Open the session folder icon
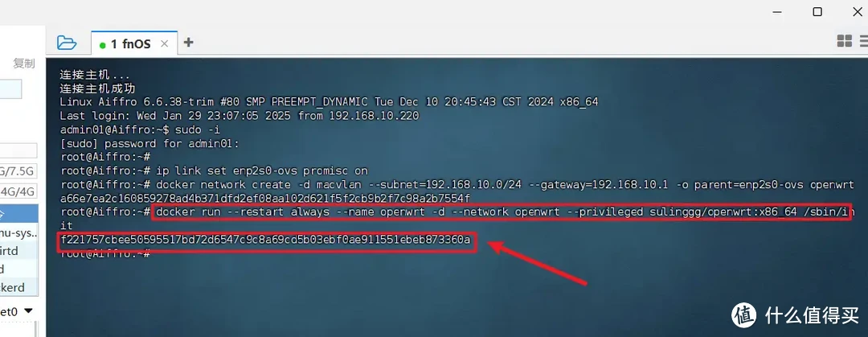868x337 pixels. pyautogui.click(x=67, y=42)
